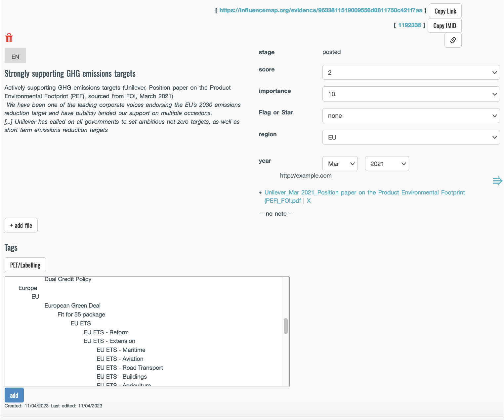
Task: Open the Unilever Position paper PDF link
Action: point(364,196)
